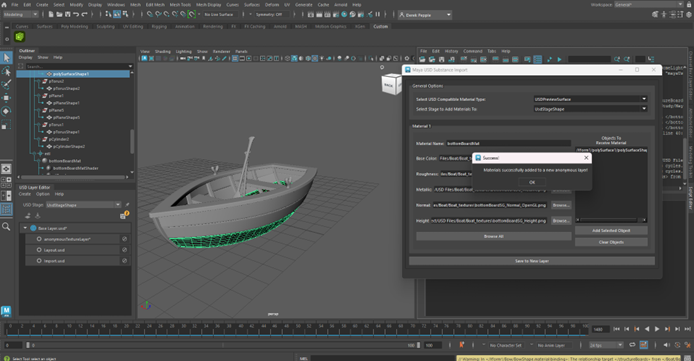Screen dimensions: 694x361
Task: Collapse the Base Layer.usd tree arrow
Action: tap(25, 228)
